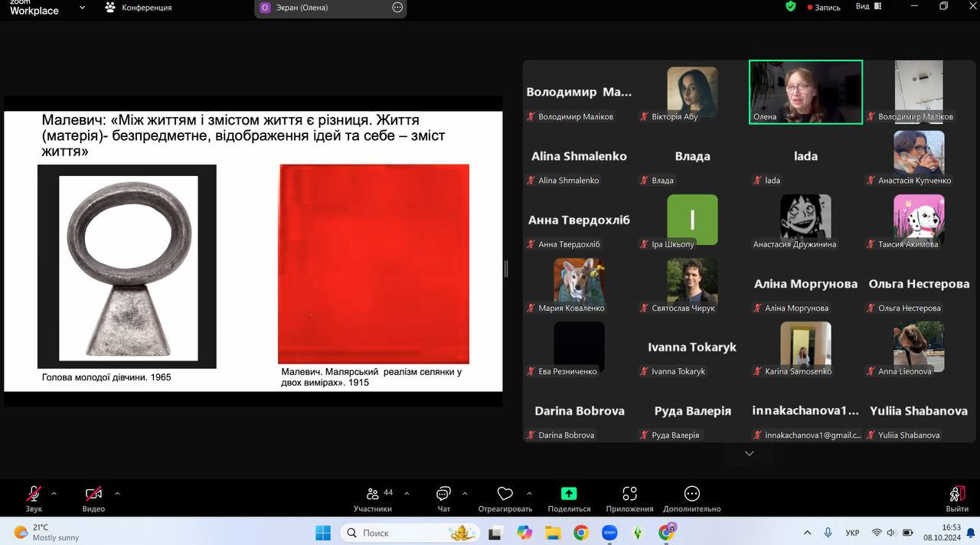The image size is (980, 545).
Task: Click the system tray microphone icon
Action: 828,532
